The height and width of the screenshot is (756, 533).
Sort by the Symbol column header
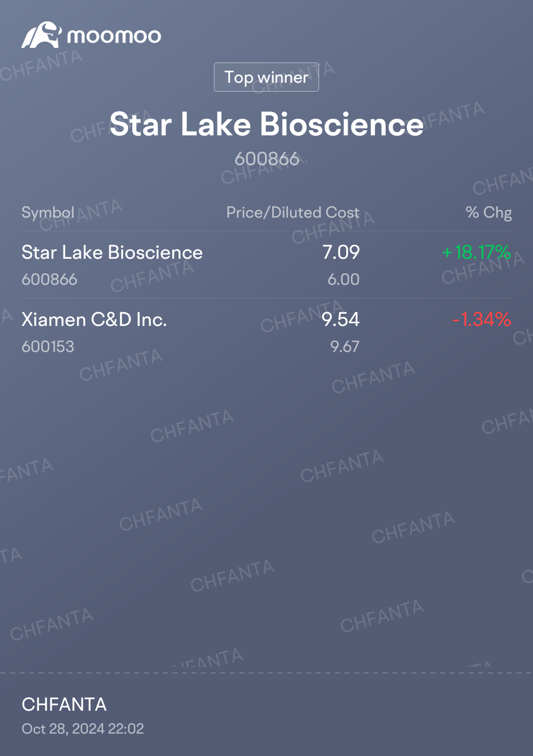[48, 213]
